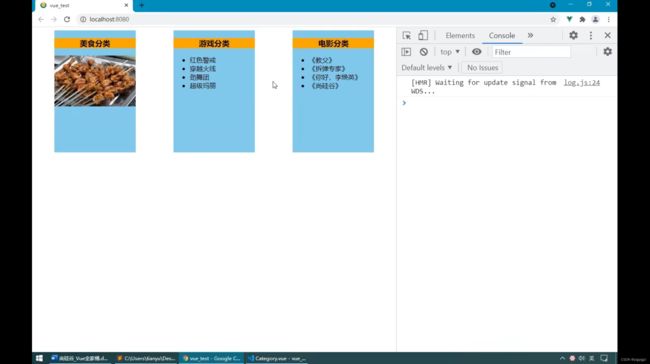650x364 pixels.
Task: Click the 红色警戒 list item
Action: pos(203,60)
